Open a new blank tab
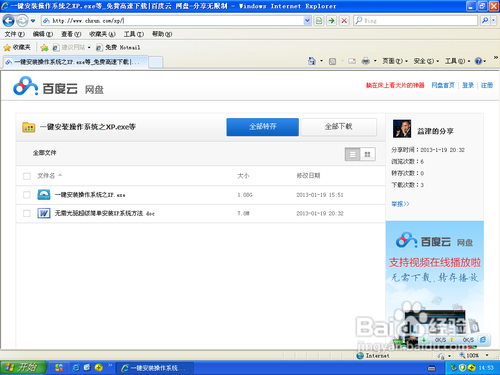Screen dimensions: 500x375 (x=155, y=62)
